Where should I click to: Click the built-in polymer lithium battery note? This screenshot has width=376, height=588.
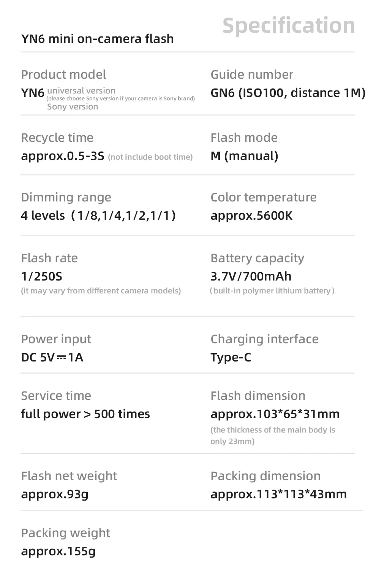pos(272,291)
